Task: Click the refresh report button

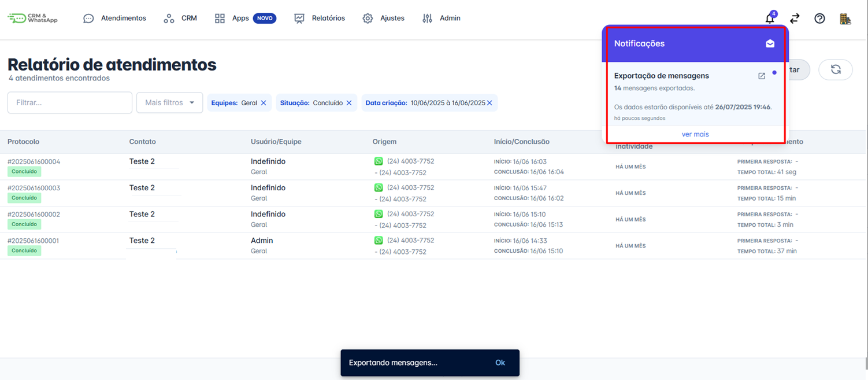Action: tap(836, 69)
